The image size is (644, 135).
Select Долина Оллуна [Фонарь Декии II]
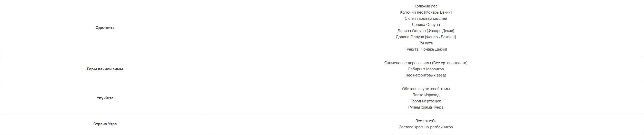(x=426, y=37)
